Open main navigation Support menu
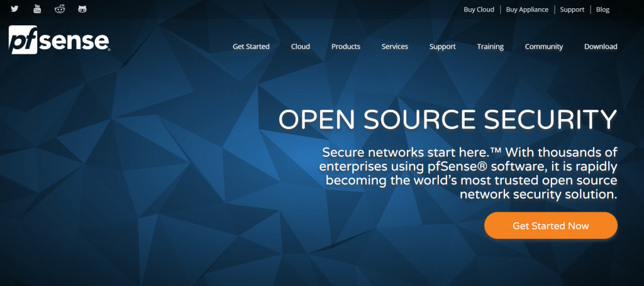This screenshot has height=286, width=644. [442, 47]
